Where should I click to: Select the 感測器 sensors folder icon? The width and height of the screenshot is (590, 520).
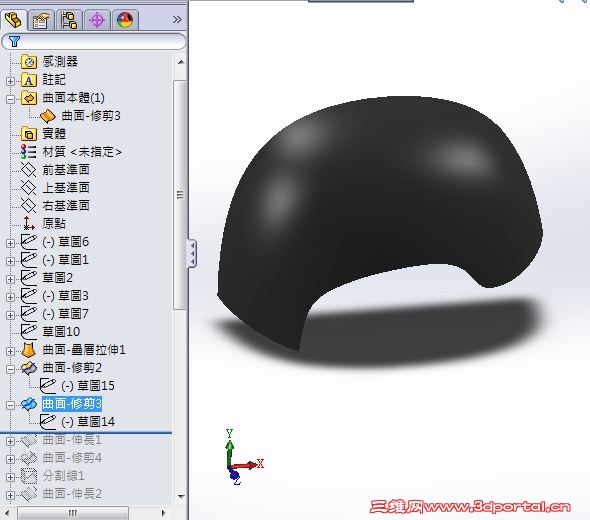coord(29,62)
